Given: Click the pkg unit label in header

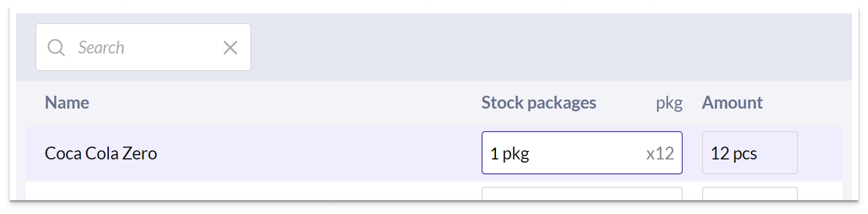Looking at the screenshot, I should [669, 103].
